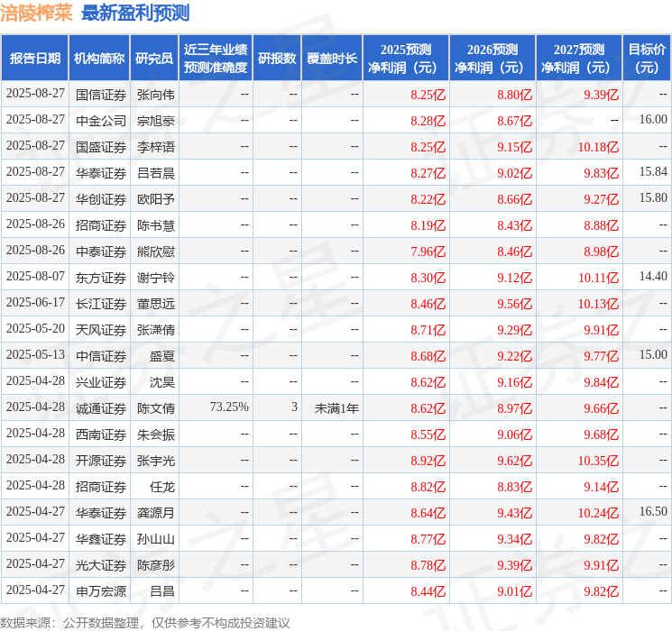Click researcher name 董思远
This screenshot has height=631, width=672.
click(x=155, y=304)
